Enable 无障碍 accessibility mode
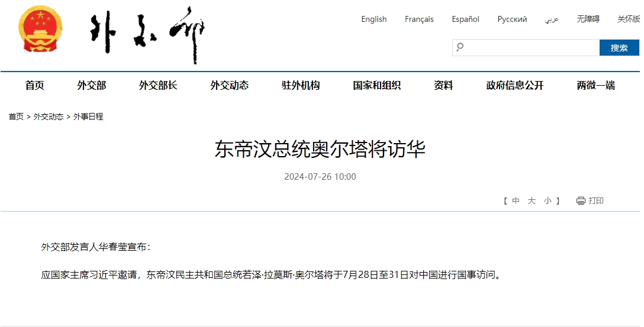 pyautogui.click(x=588, y=19)
